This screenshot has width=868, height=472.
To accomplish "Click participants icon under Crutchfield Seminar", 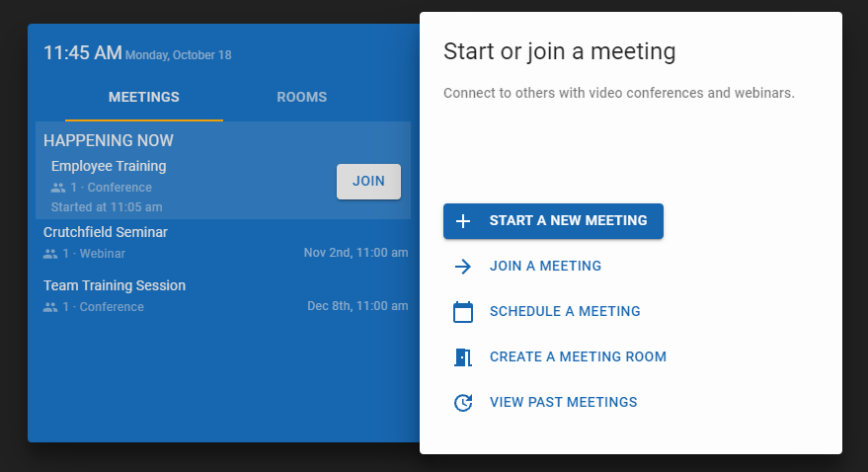I will (50, 254).
